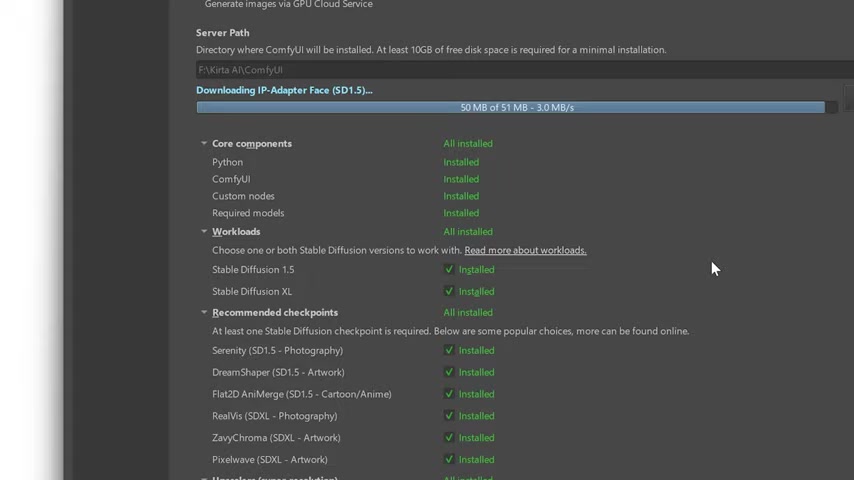Click the Stable Diffusion 1.5 label
854x480 pixels.
[x=253, y=269]
